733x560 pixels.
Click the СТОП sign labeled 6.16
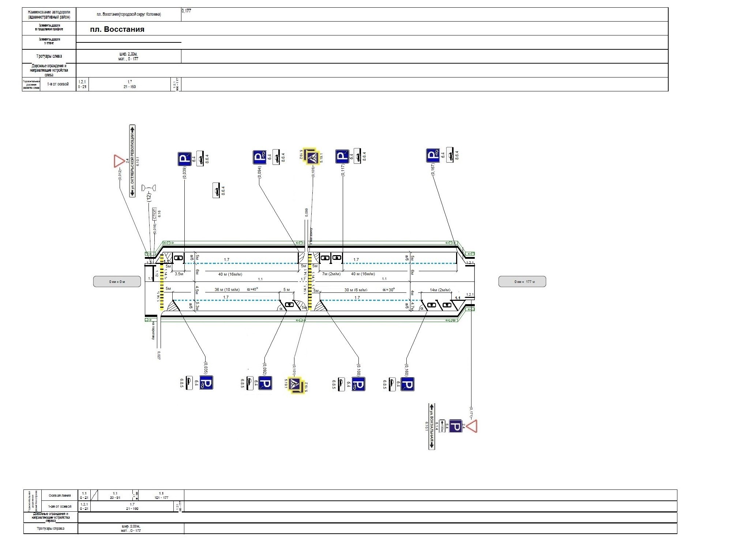pyautogui.click(x=154, y=214)
